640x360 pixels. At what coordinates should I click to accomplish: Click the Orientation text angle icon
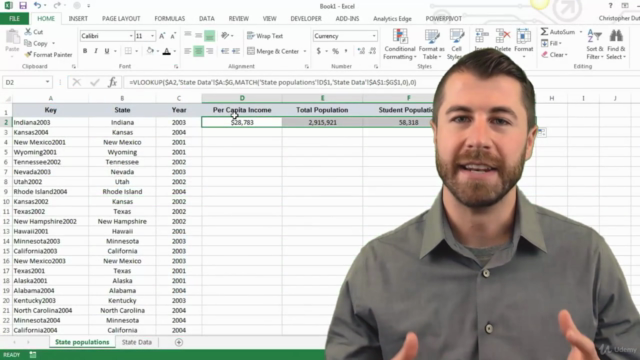(225, 36)
